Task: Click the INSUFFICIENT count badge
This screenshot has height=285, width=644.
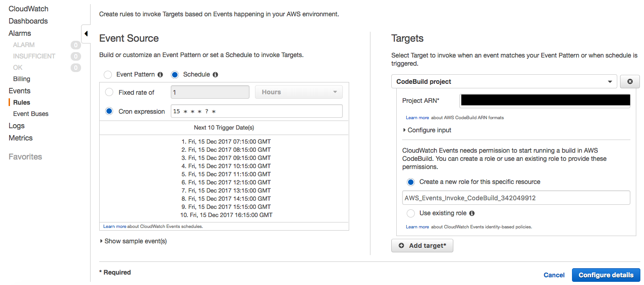Action: (75, 56)
